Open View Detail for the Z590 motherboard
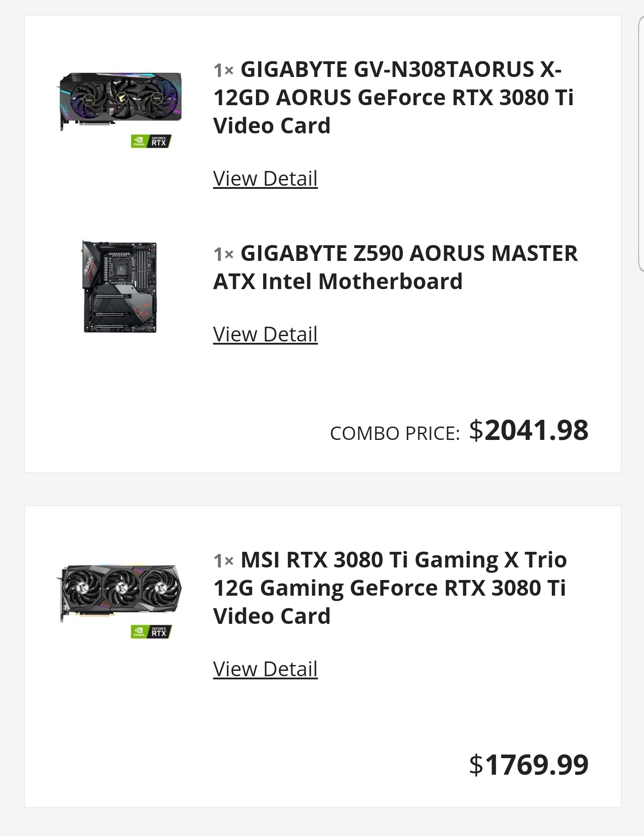The width and height of the screenshot is (644, 836). pos(265,334)
